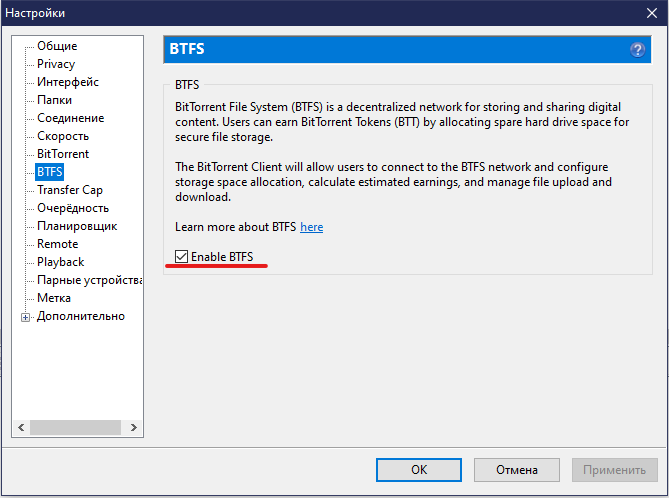Select the Очерёдность settings section
This screenshot has height=498, width=669.
(x=73, y=208)
